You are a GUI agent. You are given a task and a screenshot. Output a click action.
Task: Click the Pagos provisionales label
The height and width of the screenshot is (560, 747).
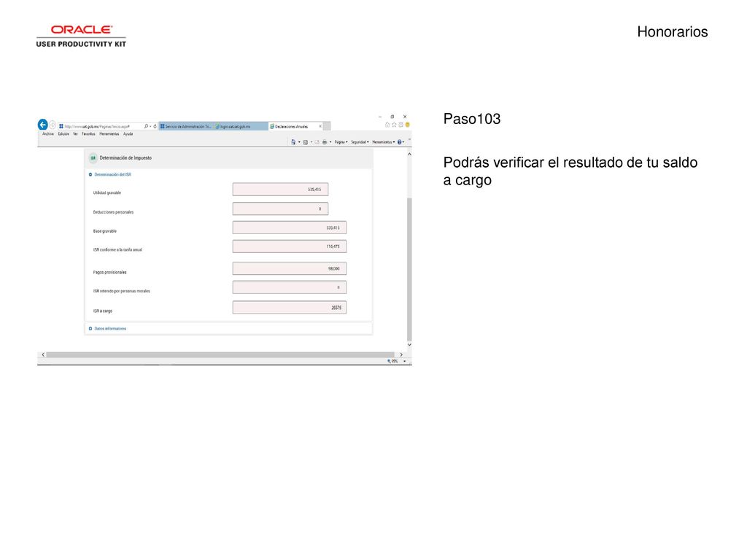click(109, 273)
